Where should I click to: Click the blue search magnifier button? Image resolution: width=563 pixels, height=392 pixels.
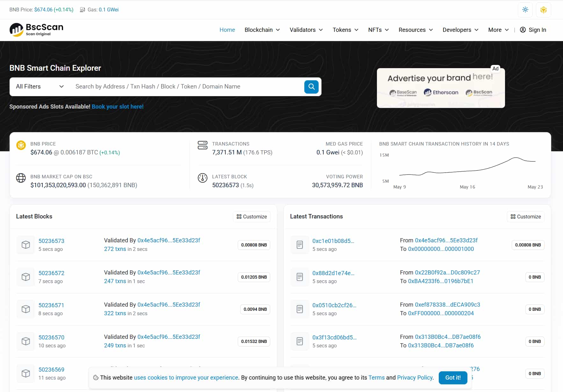coord(311,87)
